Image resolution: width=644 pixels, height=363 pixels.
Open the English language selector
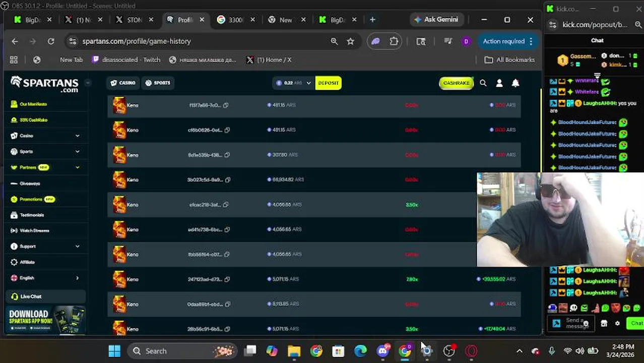click(x=45, y=278)
